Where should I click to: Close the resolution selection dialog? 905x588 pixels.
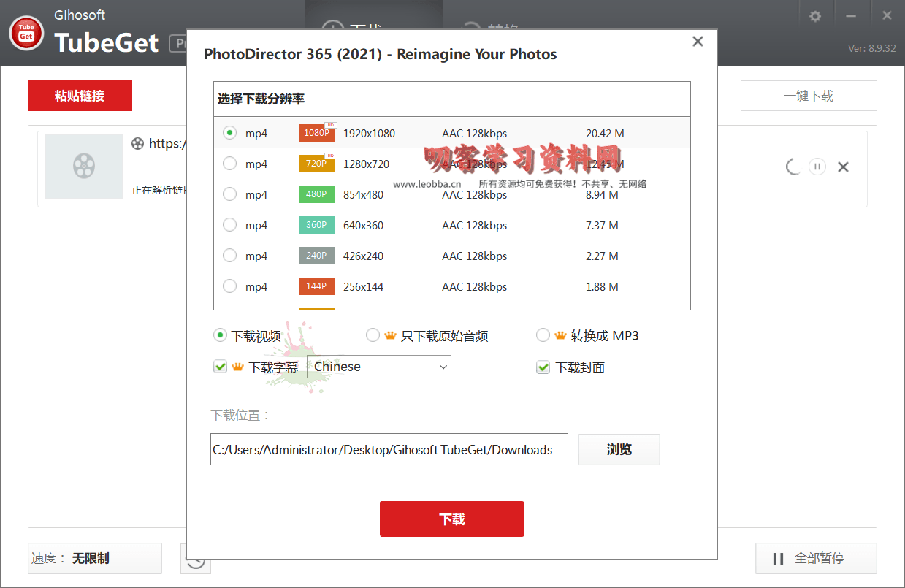(x=698, y=42)
